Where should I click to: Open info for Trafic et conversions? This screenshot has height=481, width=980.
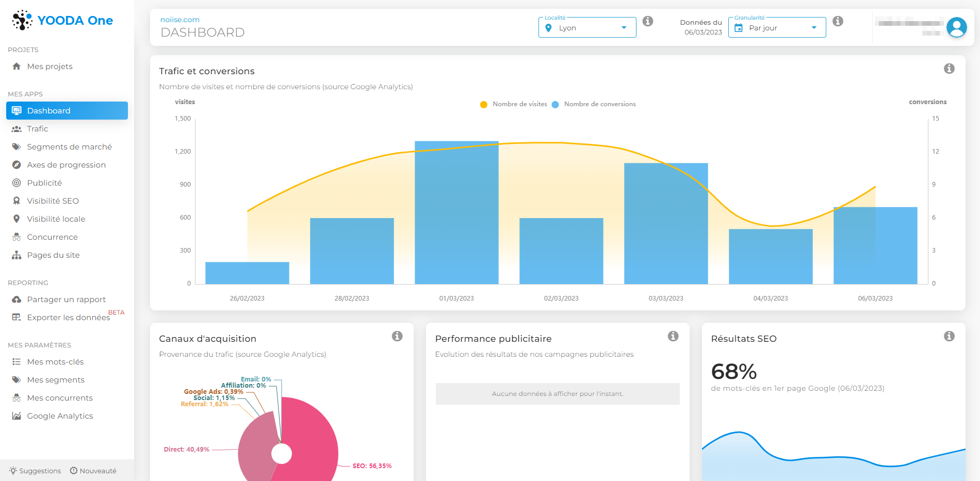coord(949,69)
